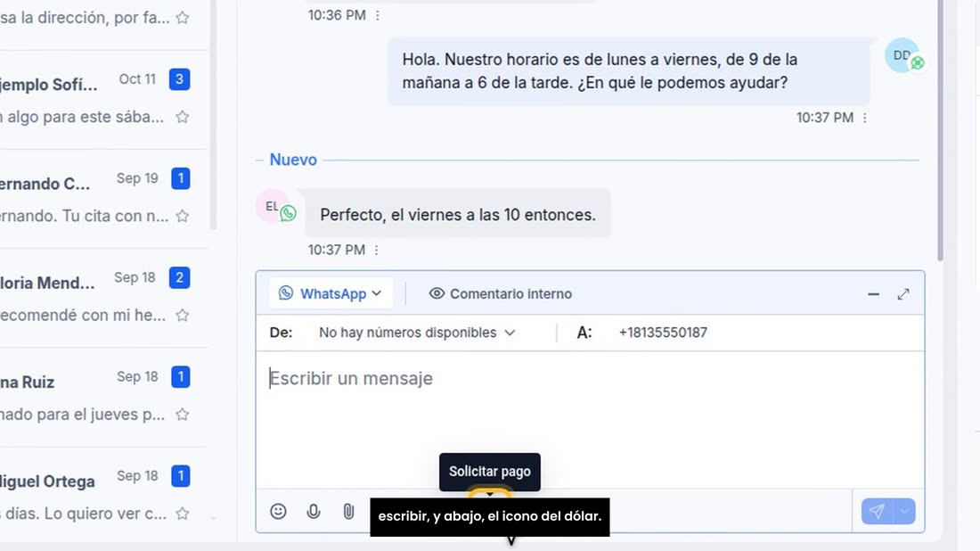Open the Miguel Ortega conversation
The height and width of the screenshot is (551, 980).
tap(103, 497)
